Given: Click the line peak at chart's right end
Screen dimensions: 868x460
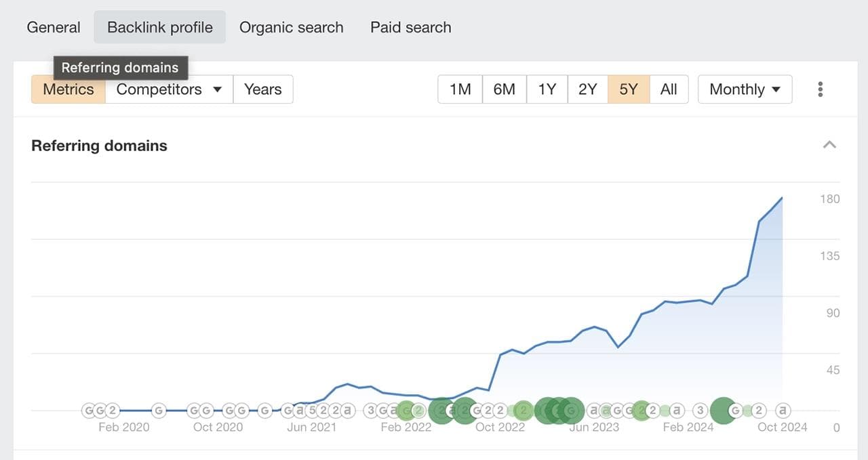Looking at the screenshot, I should click(782, 198).
